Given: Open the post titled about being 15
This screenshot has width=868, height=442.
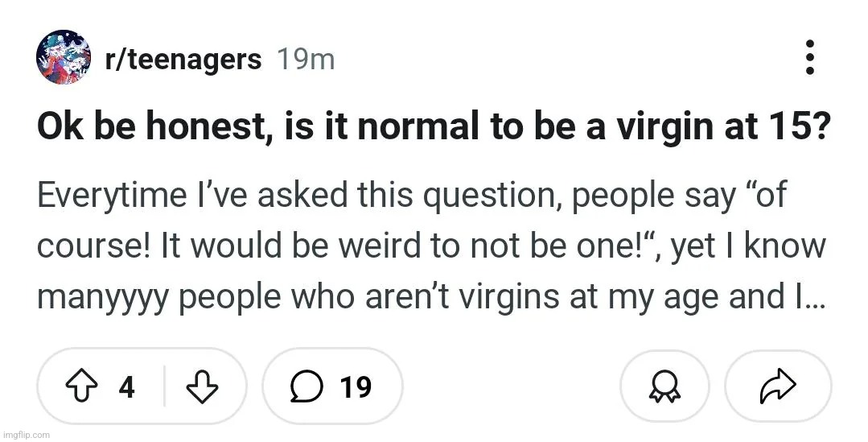Looking at the screenshot, I should point(434,127).
